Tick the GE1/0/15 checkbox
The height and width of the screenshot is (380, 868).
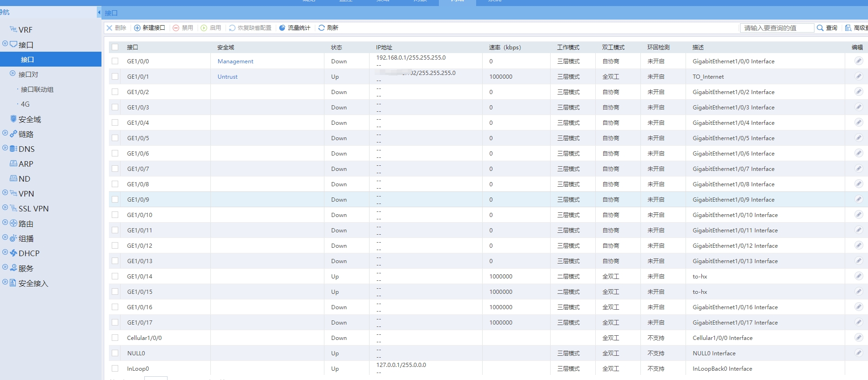pos(115,292)
